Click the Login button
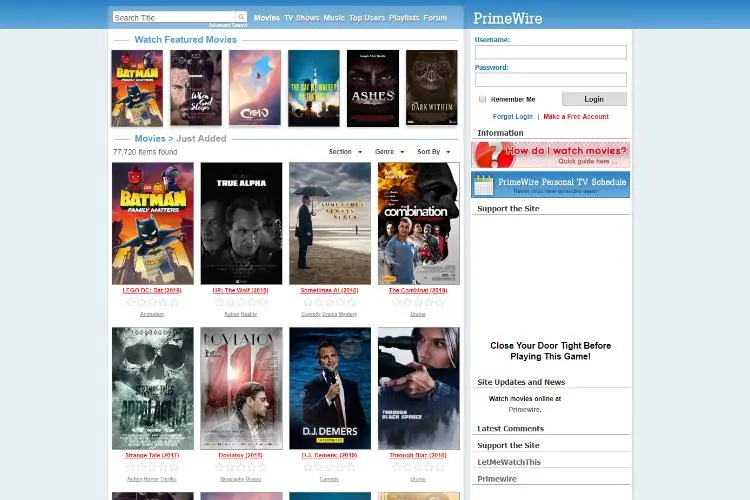750x500 pixels. pos(594,99)
